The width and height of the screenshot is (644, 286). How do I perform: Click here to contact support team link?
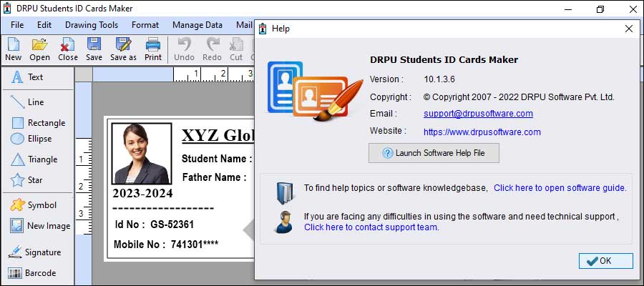point(371,227)
